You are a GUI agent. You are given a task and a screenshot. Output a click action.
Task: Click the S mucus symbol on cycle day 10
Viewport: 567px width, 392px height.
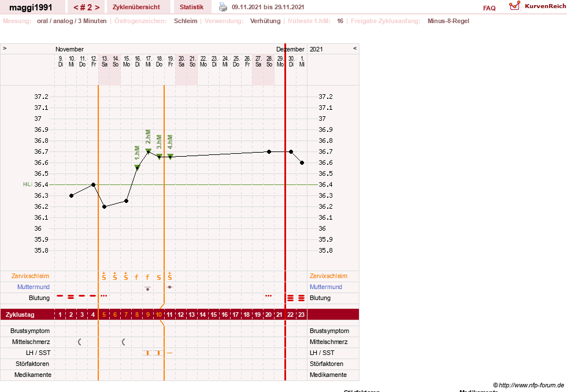pos(159,278)
